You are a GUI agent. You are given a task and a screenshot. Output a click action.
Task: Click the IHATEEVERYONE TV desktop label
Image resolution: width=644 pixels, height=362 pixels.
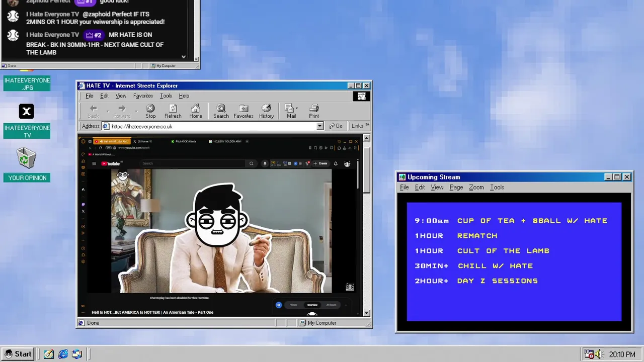coord(27,131)
